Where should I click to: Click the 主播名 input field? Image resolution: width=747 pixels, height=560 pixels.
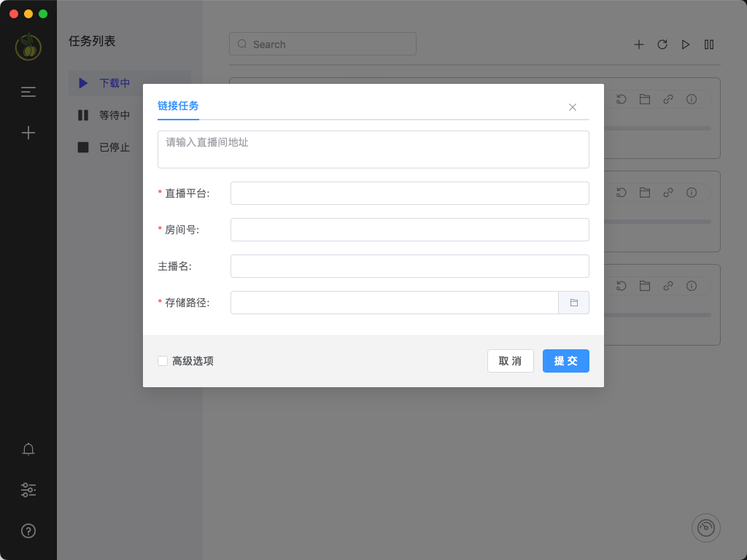pyautogui.click(x=409, y=266)
